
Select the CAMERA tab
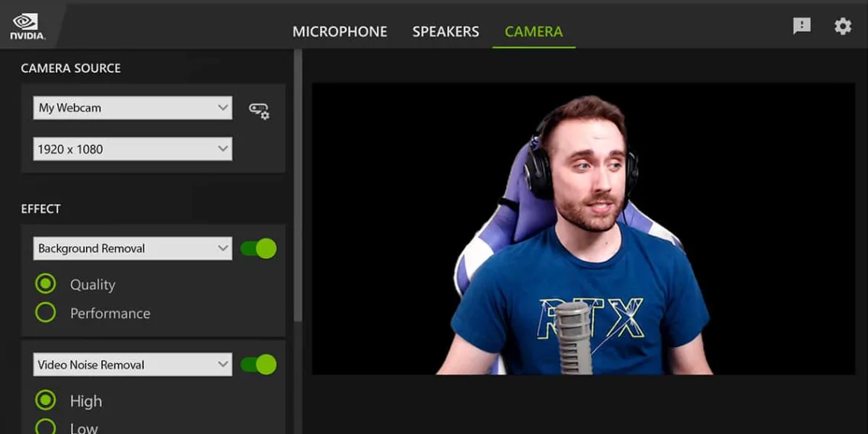[x=534, y=31]
